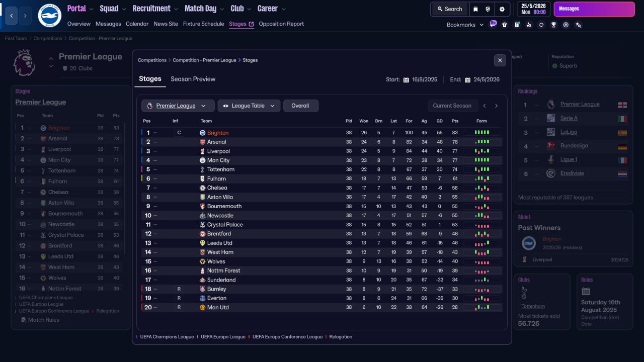Go back with the left arrow button
Screen dimensions: 644x362
pyautogui.click(x=12, y=16)
